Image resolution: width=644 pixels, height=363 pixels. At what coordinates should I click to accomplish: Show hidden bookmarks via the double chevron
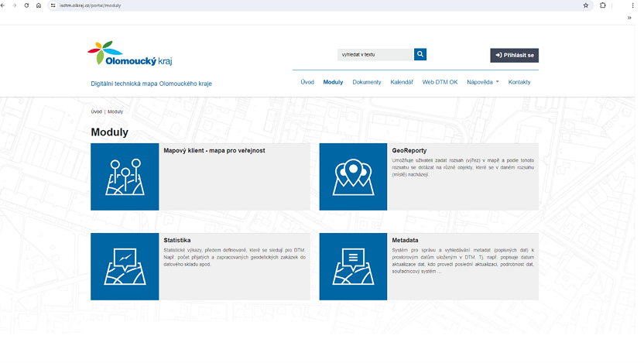coord(629,18)
